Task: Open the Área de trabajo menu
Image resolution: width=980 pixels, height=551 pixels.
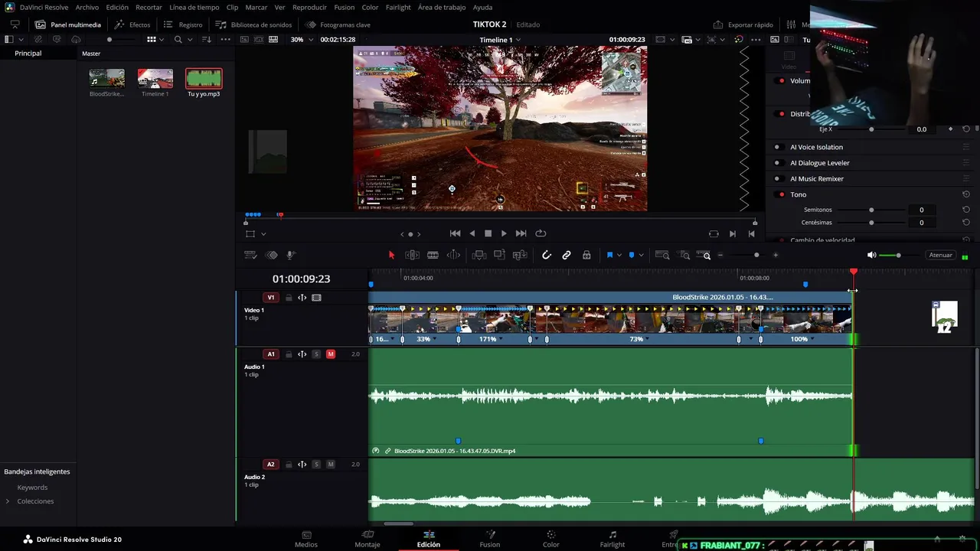Action: pyautogui.click(x=442, y=7)
